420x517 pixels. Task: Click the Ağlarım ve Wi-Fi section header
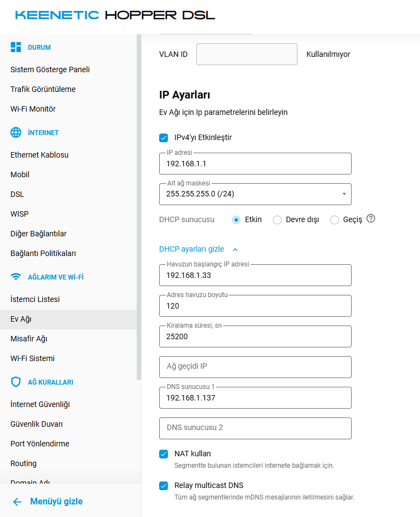tap(56, 277)
